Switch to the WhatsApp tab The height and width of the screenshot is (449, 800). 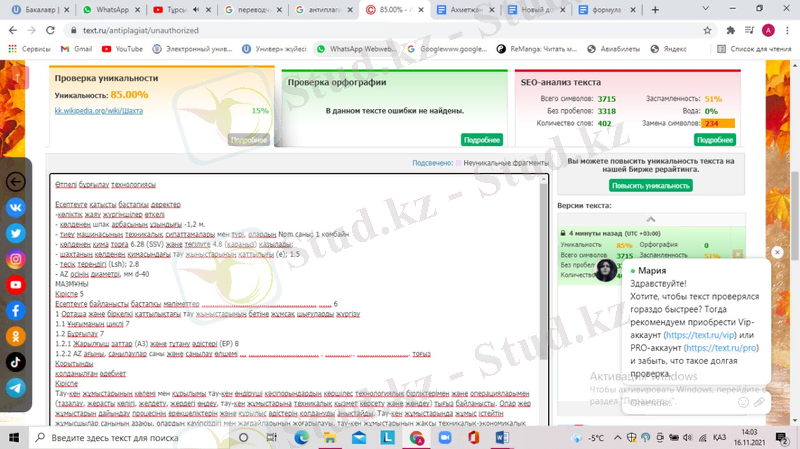pyautogui.click(x=112, y=10)
